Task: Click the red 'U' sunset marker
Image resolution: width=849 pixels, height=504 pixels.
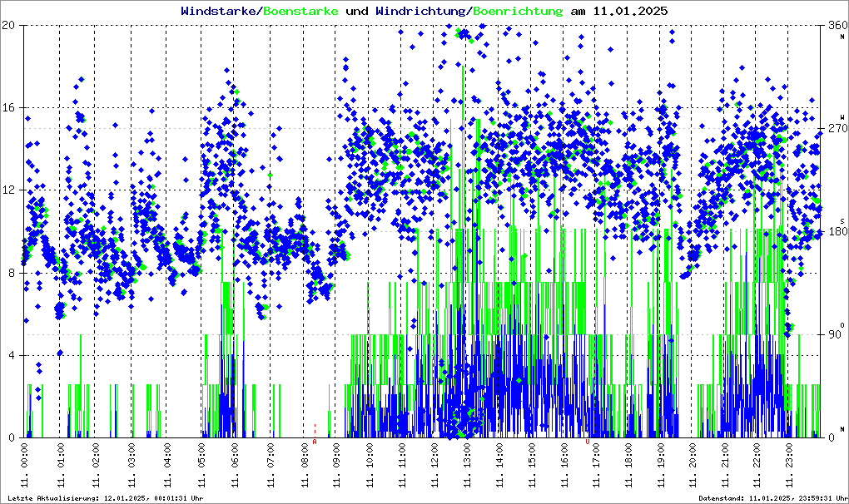Action: point(588,442)
